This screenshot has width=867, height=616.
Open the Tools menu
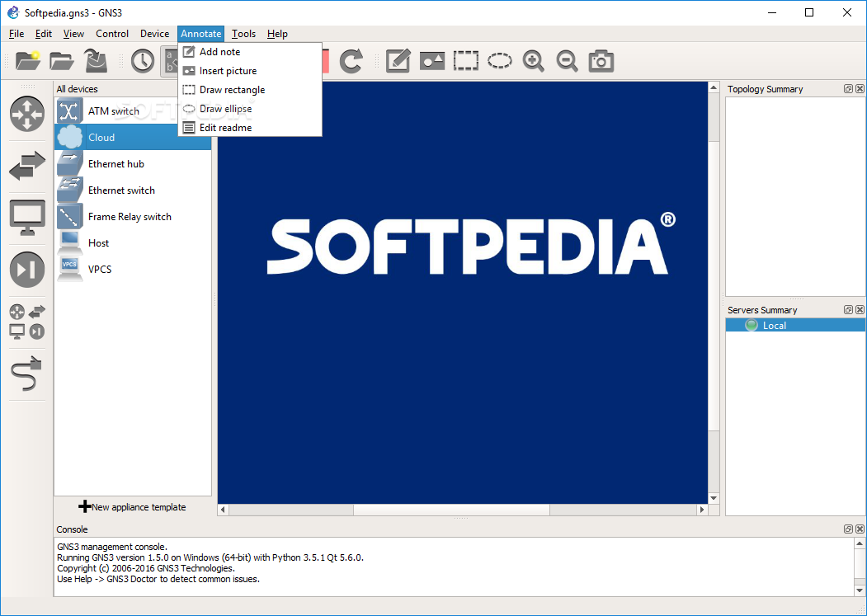[x=244, y=34]
